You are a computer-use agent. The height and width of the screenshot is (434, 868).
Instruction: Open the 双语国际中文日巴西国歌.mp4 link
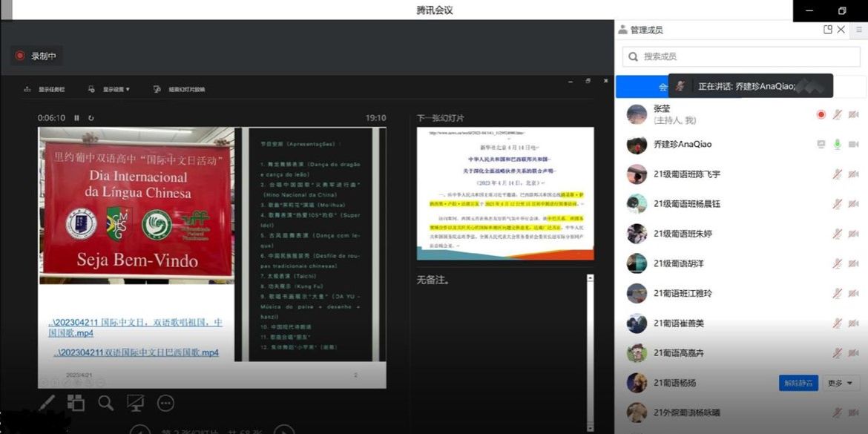click(x=136, y=352)
